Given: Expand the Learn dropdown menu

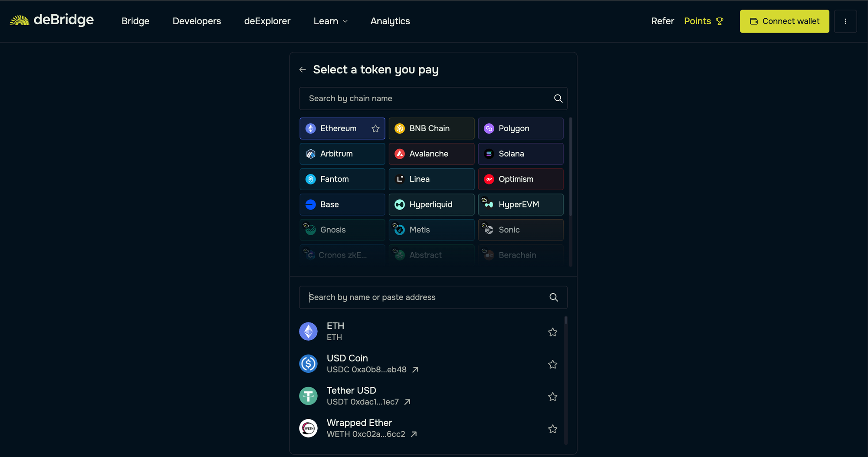Looking at the screenshot, I should pos(330,21).
